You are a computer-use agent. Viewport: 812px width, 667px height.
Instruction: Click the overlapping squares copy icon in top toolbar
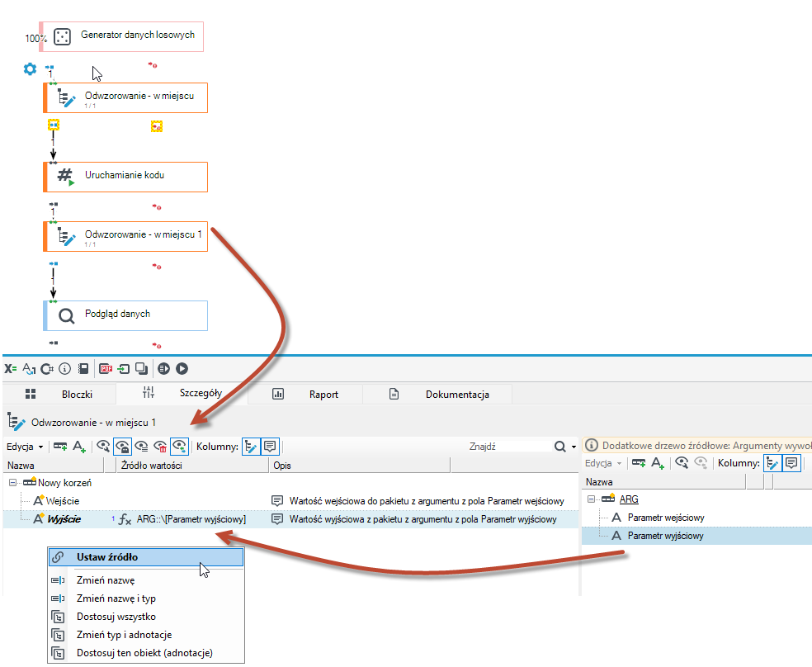[x=141, y=369]
